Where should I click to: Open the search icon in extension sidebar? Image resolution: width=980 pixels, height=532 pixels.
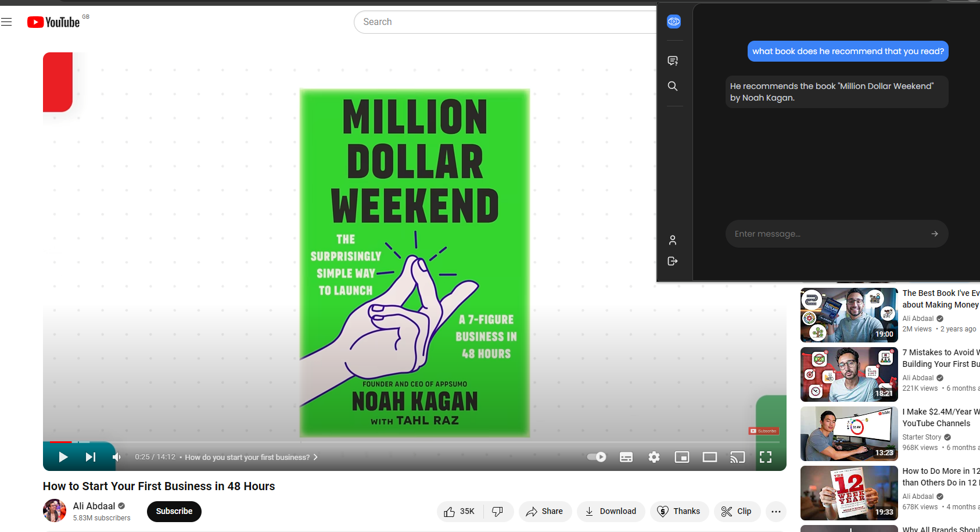coord(673,86)
